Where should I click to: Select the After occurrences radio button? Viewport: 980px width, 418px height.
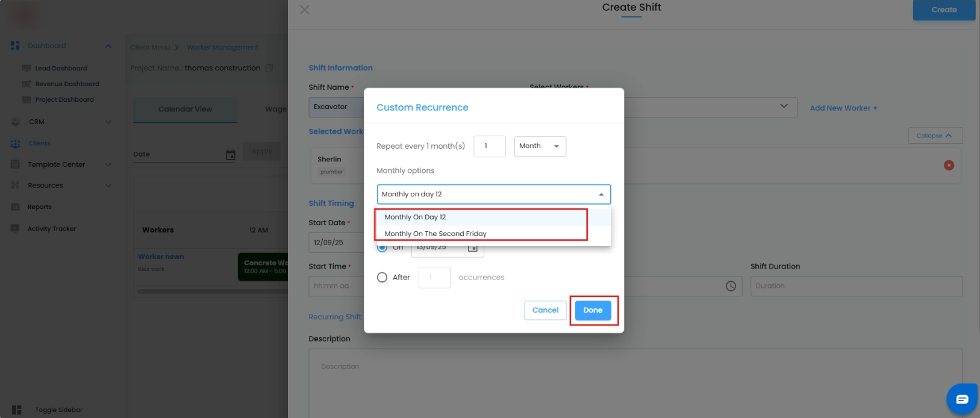[382, 278]
